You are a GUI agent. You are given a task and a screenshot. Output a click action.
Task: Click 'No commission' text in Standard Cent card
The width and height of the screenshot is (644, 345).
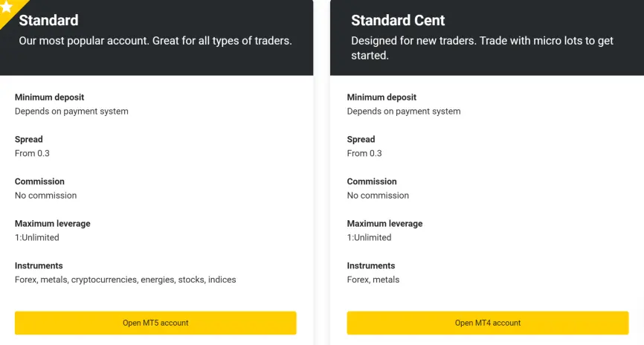(x=378, y=196)
